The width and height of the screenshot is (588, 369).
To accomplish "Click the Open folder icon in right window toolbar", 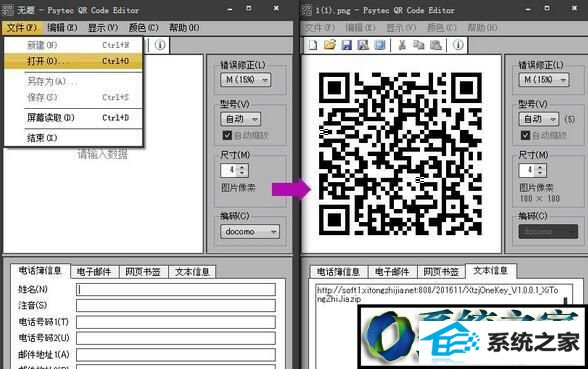I will (x=330, y=45).
